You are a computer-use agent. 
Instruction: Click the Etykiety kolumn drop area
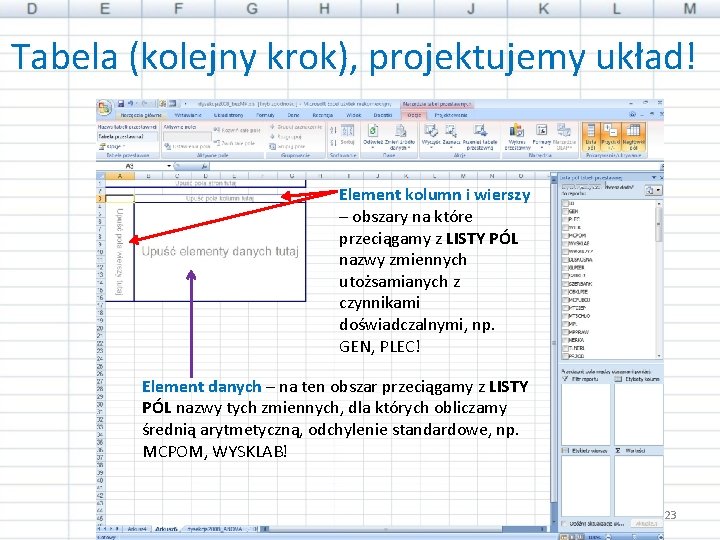(639, 414)
